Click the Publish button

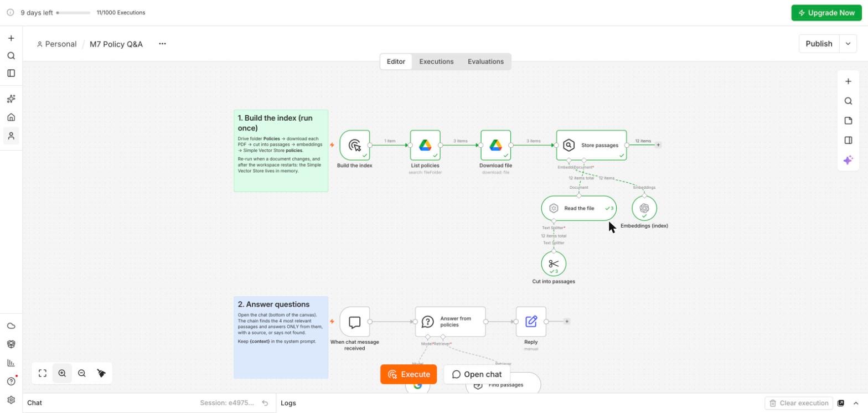819,44
